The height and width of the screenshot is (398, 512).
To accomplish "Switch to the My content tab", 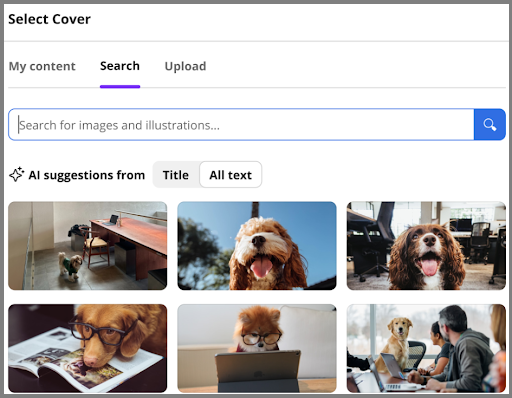I will [42, 66].
